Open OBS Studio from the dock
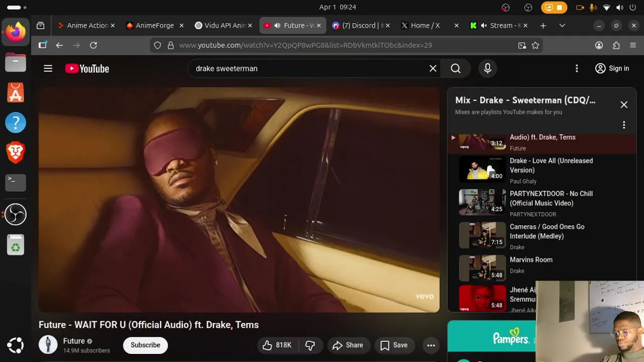The width and height of the screenshot is (644, 362). pyautogui.click(x=16, y=215)
